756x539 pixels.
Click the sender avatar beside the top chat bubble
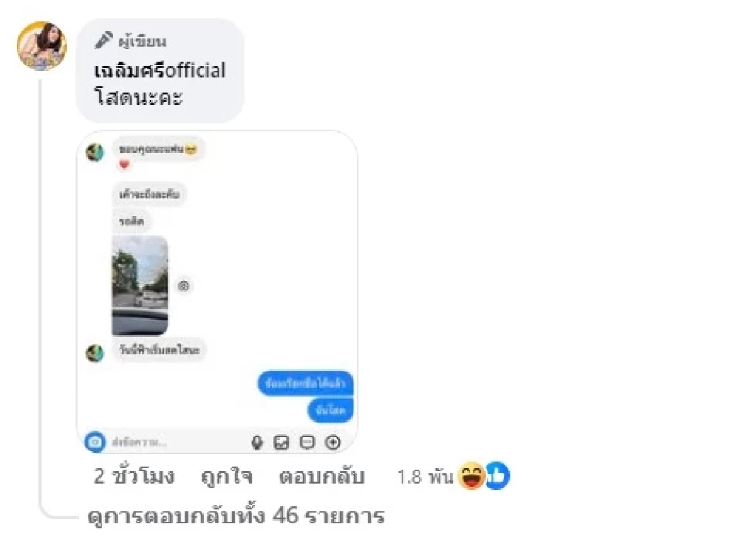95,152
